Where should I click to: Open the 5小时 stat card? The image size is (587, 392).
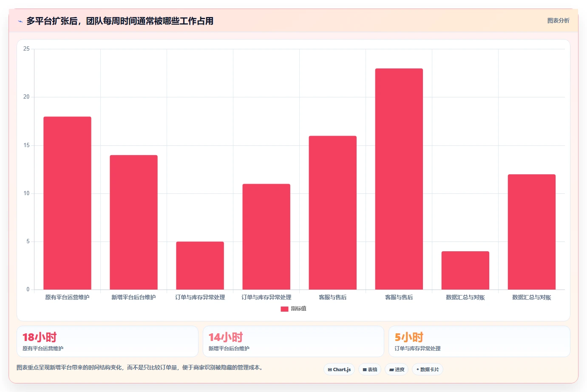point(479,341)
